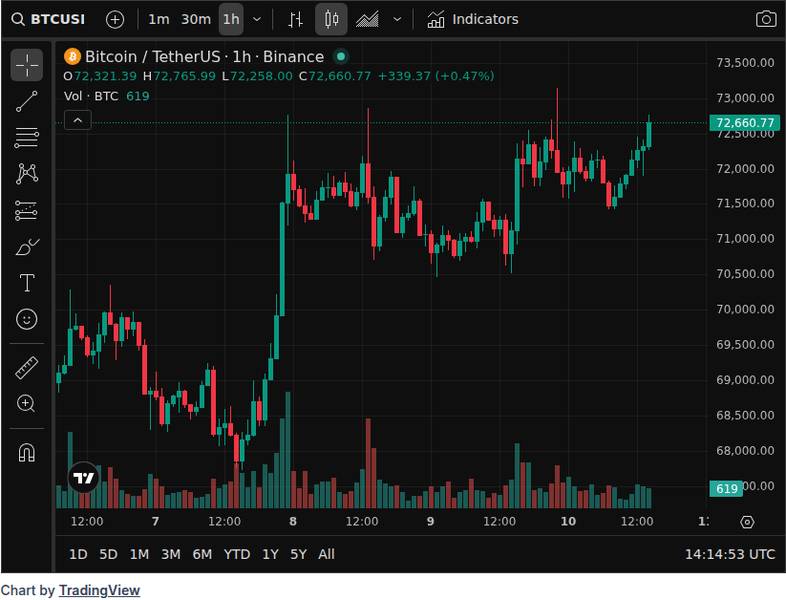Image resolution: width=786 pixels, height=600 pixels.
Task: Open chart settings hexagon gear icon
Action: click(747, 522)
